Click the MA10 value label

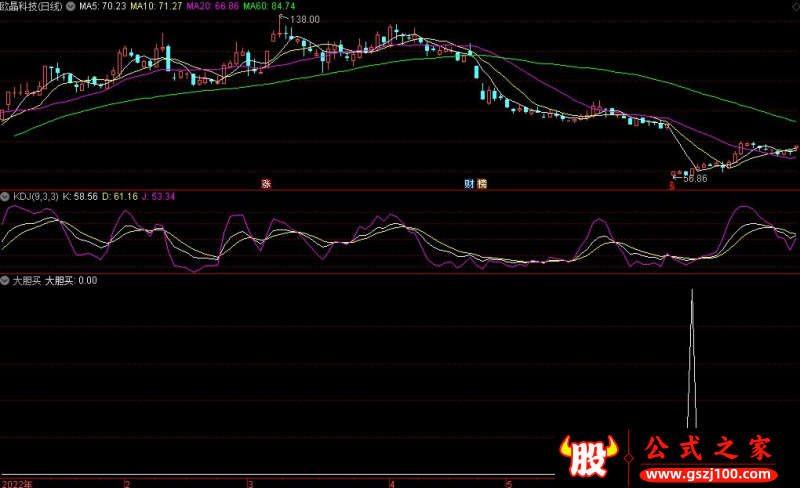[x=154, y=6]
